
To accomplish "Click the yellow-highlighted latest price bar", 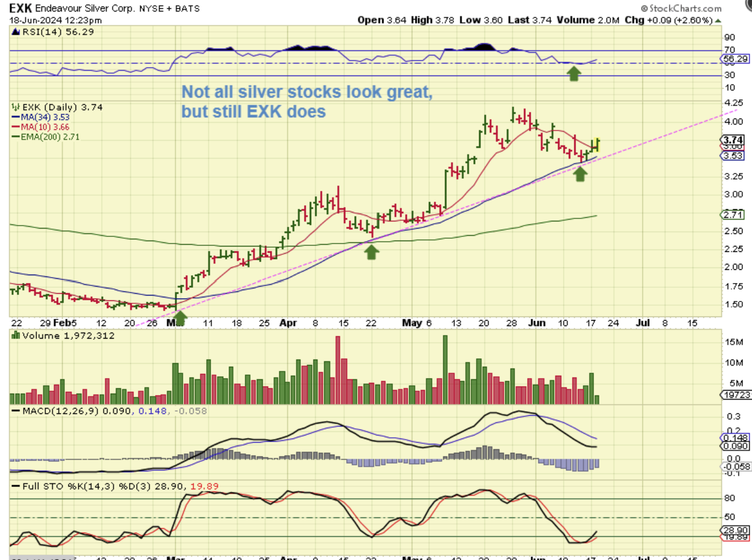I will click(x=597, y=144).
